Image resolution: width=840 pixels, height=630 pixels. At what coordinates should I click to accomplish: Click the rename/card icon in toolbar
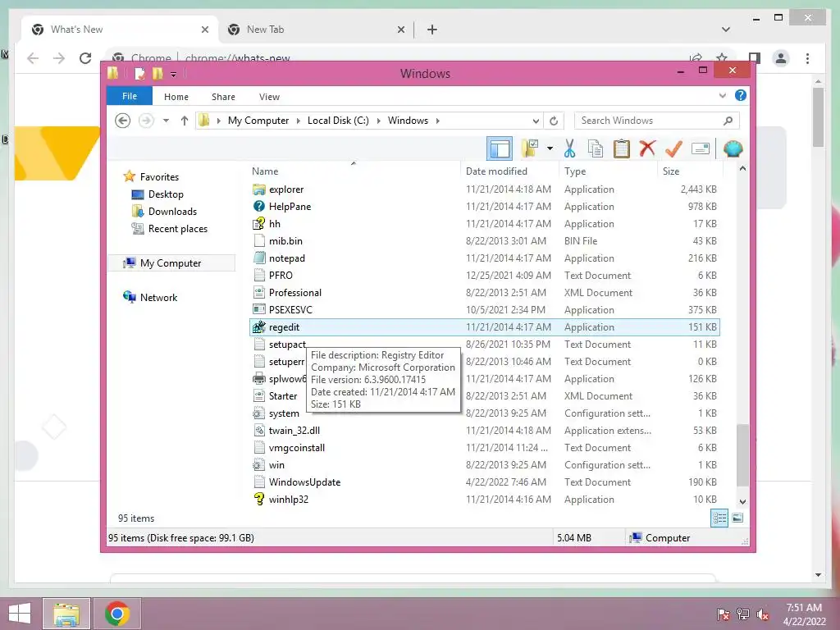[x=701, y=148]
